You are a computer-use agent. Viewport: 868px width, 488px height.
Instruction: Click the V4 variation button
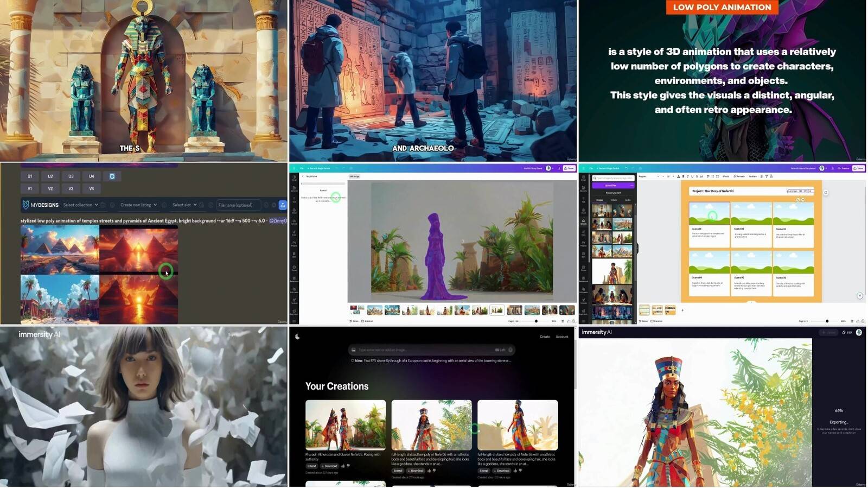click(92, 188)
